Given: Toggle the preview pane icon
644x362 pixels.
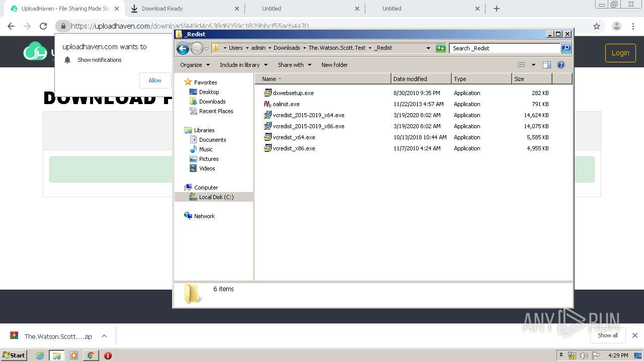Looking at the screenshot, I should [547, 65].
